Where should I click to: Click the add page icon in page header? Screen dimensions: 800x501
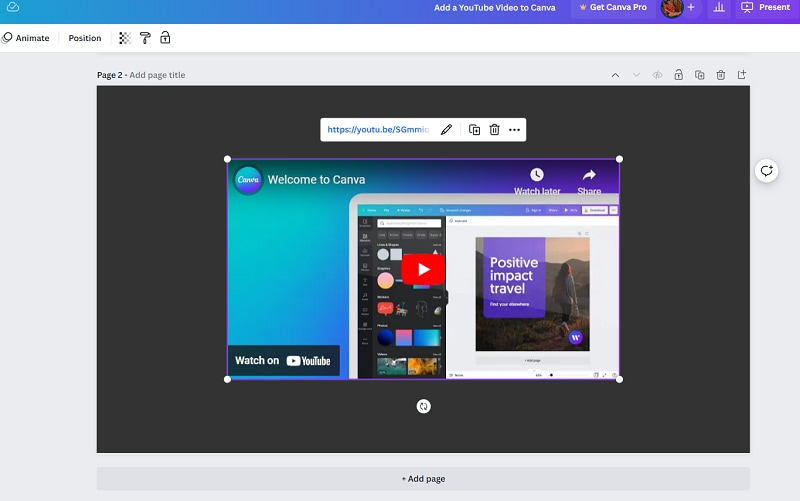pyautogui.click(x=742, y=74)
